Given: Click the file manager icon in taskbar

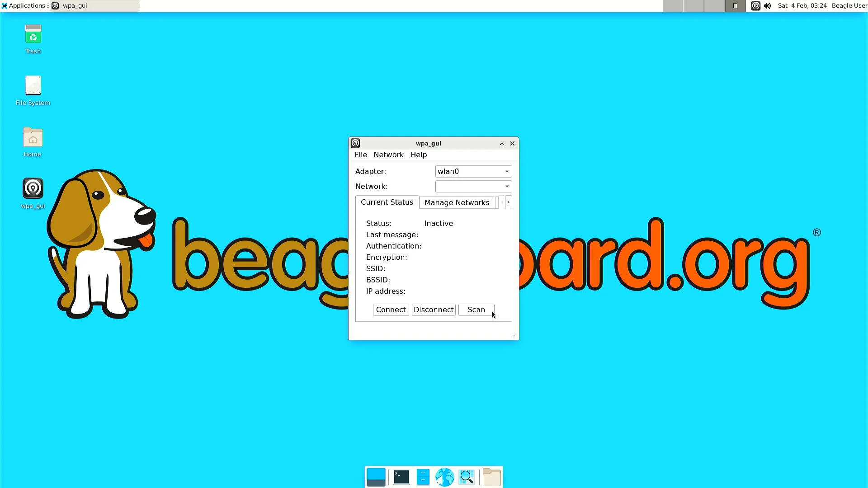Looking at the screenshot, I should (423, 477).
